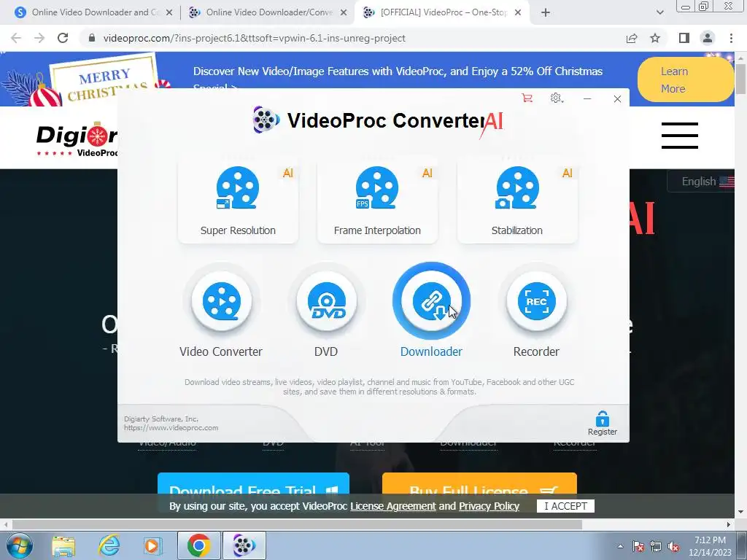Open the License Agreement link
Image resolution: width=747 pixels, height=560 pixels.
click(393, 506)
